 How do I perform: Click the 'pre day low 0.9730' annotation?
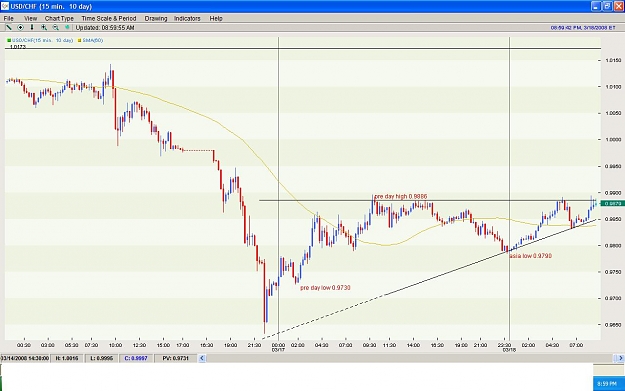pos(325,288)
